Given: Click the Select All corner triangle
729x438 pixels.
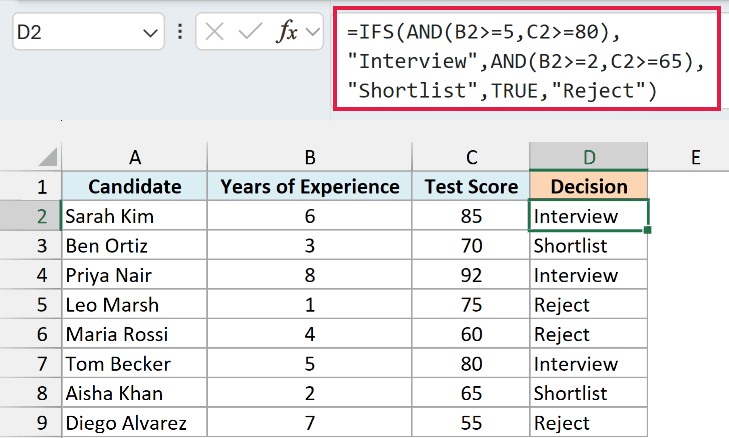Looking at the screenshot, I should coord(48,157).
